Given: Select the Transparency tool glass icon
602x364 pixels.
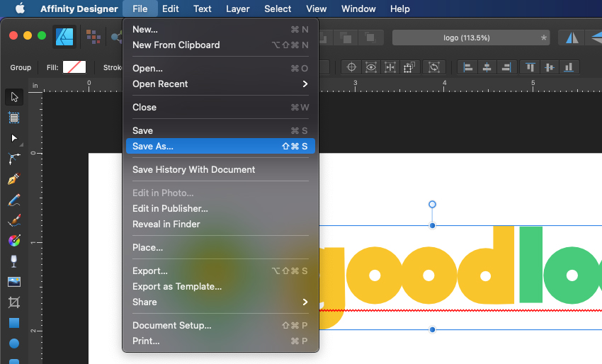Looking at the screenshot, I should [x=14, y=261].
